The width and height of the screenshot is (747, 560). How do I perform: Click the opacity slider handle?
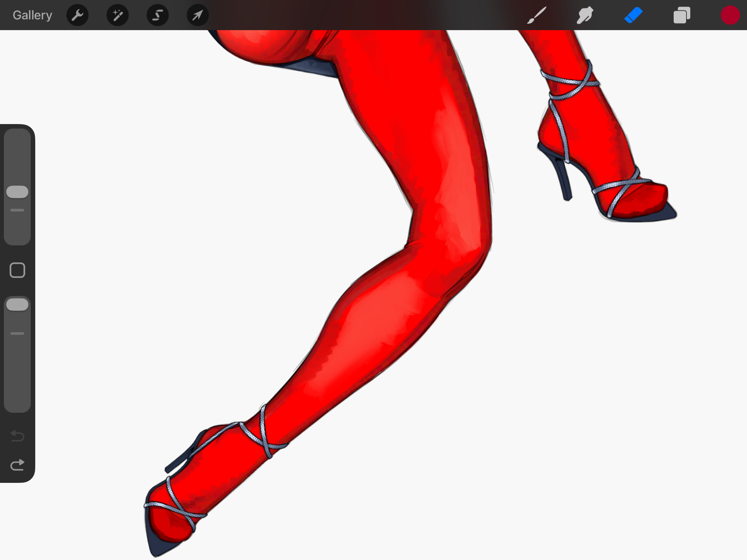pos(17,305)
